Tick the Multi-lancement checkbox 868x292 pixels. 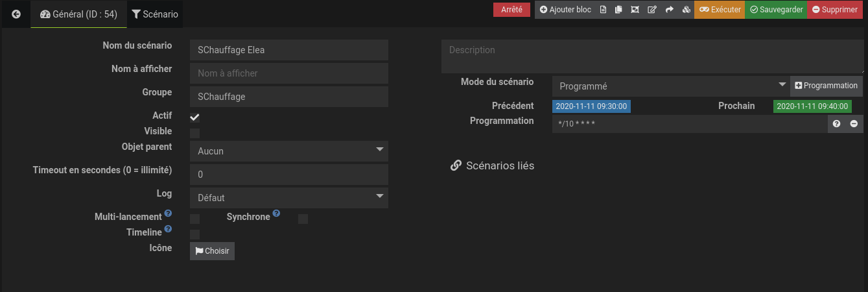click(x=194, y=219)
